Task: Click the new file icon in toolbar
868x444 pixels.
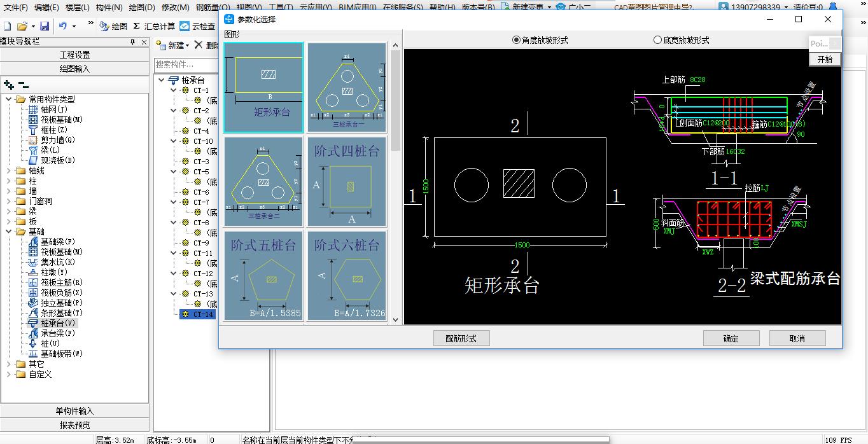Action: click(7, 26)
